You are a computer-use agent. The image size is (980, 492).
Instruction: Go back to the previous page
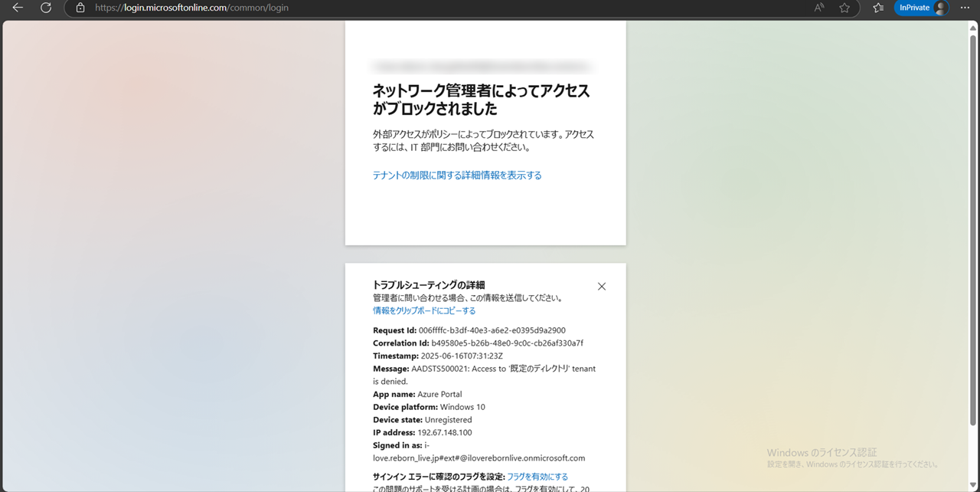[x=18, y=8]
